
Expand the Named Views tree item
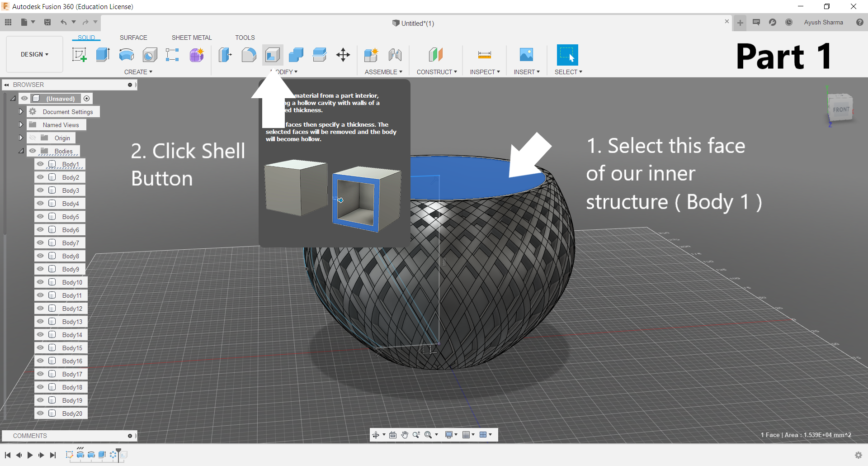(20, 124)
